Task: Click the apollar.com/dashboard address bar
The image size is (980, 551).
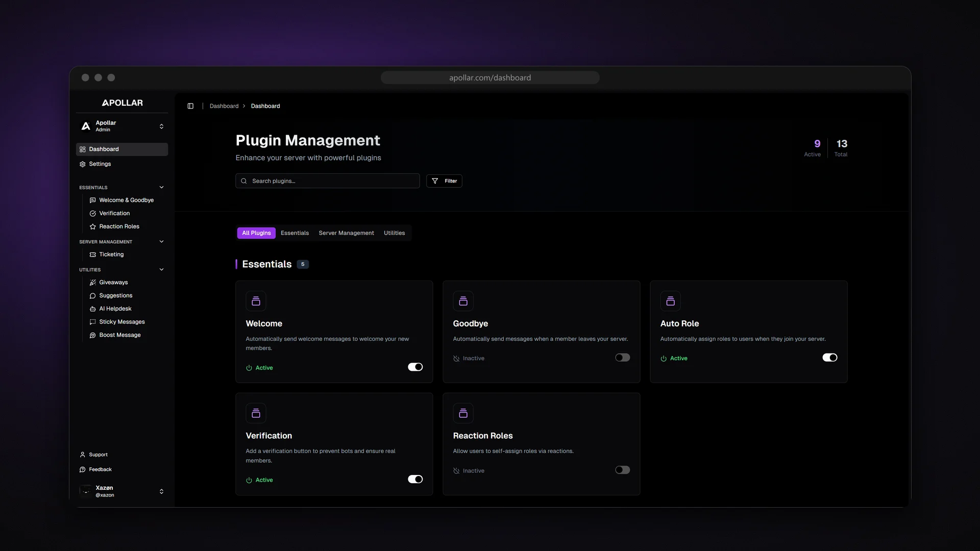Action: tap(490, 78)
